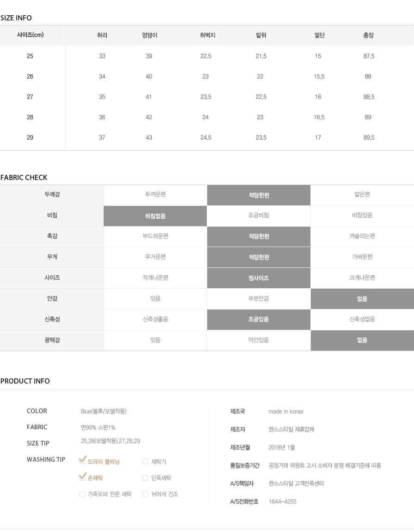Click the 부드러운편 cell
This screenshot has height=532, width=414.
point(155,236)
